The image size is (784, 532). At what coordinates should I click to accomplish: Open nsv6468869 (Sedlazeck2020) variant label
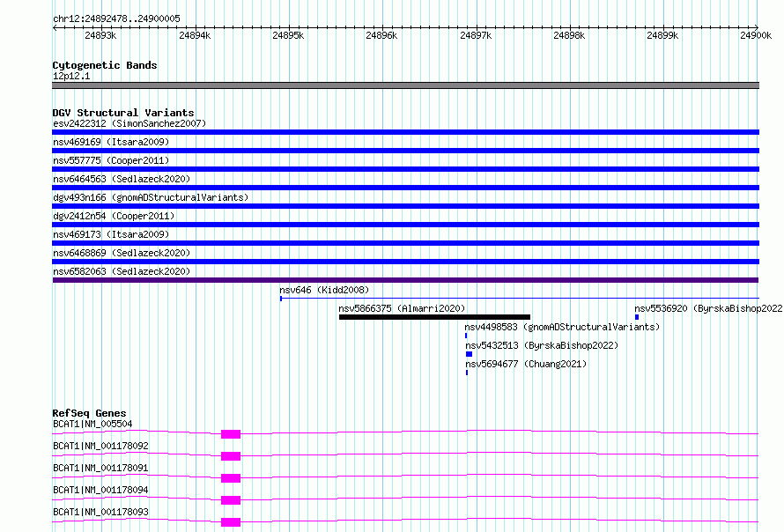point(122,253)
